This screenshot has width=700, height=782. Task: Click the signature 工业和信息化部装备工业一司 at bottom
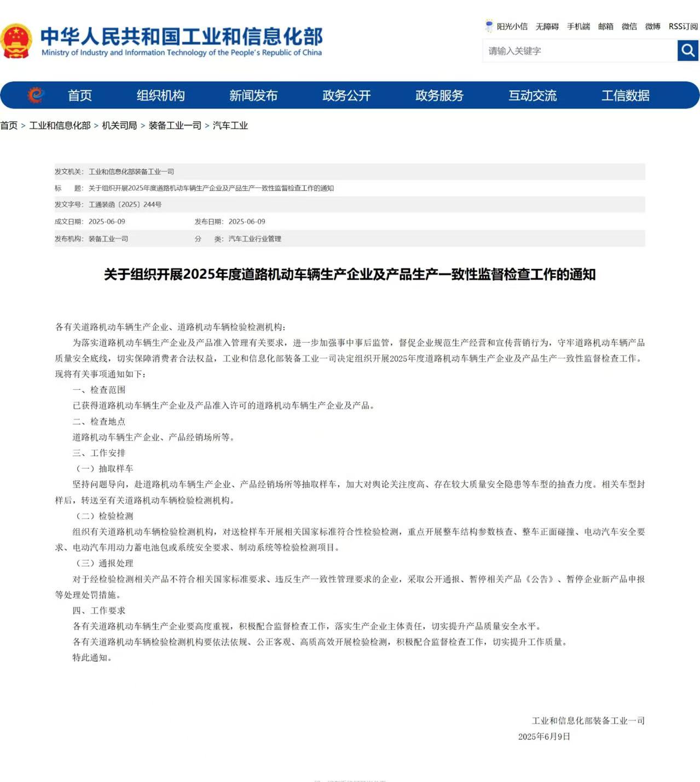click(588, 721)
